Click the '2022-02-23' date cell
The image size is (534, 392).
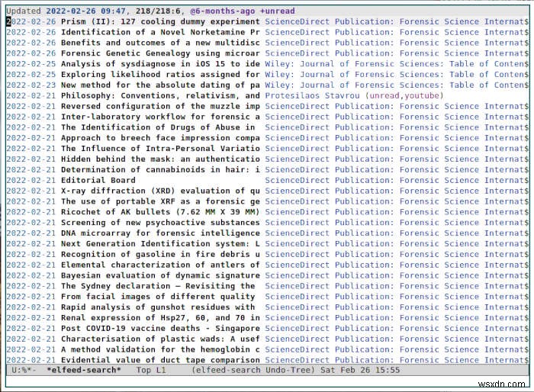pos(31,85)
